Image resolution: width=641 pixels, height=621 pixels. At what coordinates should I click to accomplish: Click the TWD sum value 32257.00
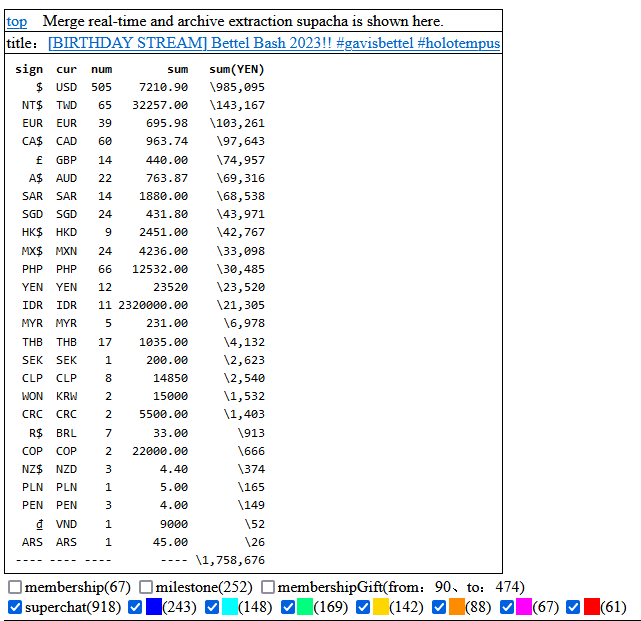pos(160,105)
